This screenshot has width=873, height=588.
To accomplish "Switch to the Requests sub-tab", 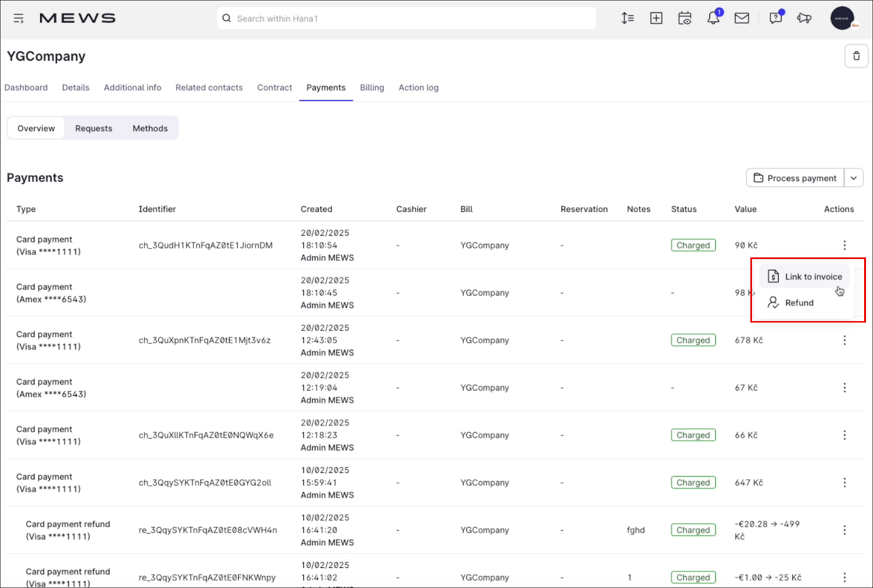I will [94, 128].
